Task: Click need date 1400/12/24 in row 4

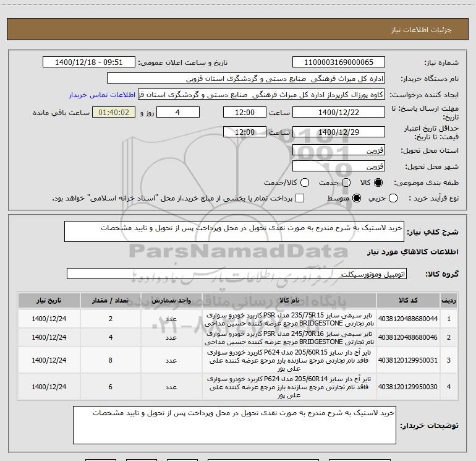Action: 49,387
